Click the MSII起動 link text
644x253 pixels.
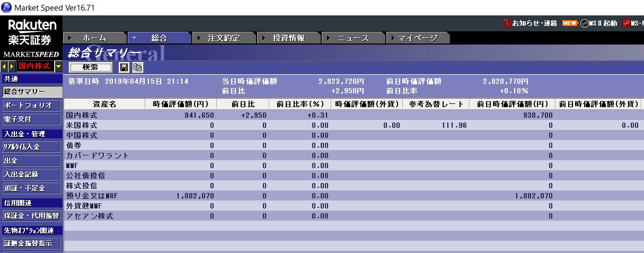pos(603,23)
